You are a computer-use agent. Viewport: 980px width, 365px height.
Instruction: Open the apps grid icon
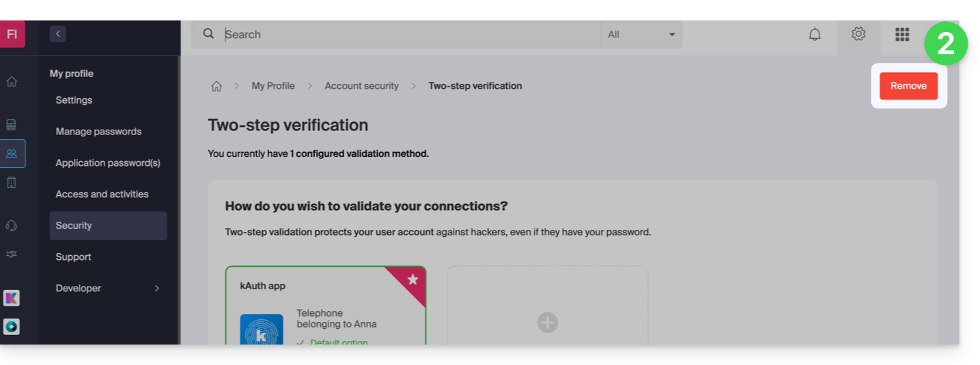(x=902, y=34)
